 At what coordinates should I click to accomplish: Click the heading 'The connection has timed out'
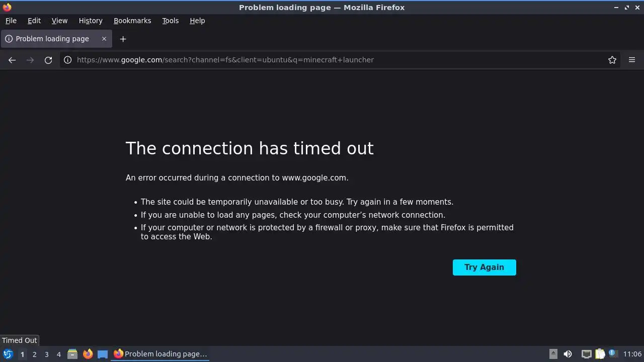tap(250, 148)
